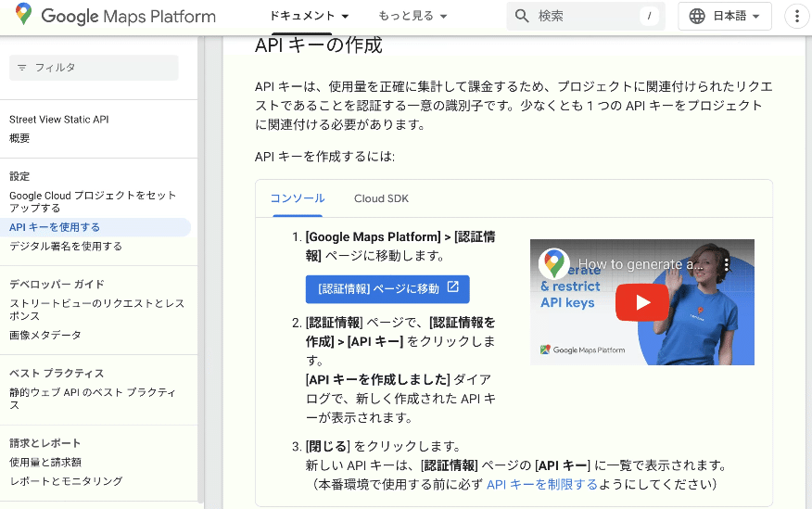812x509 pixels.
Task: Open デジタル署名を使用する in sidebar
Action: pyautogui.click(x=66, y=247)
